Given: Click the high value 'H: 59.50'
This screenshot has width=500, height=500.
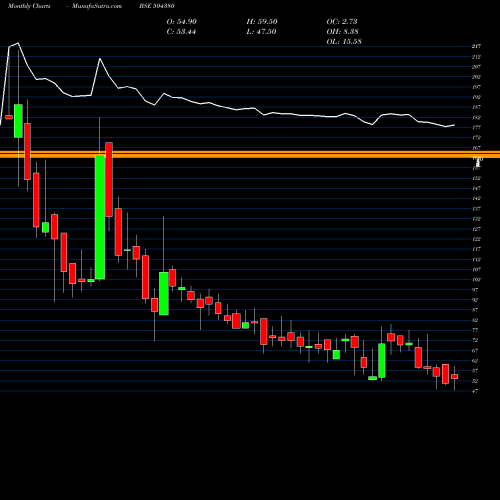Looking at the screenshot, I should pos(262,22).
